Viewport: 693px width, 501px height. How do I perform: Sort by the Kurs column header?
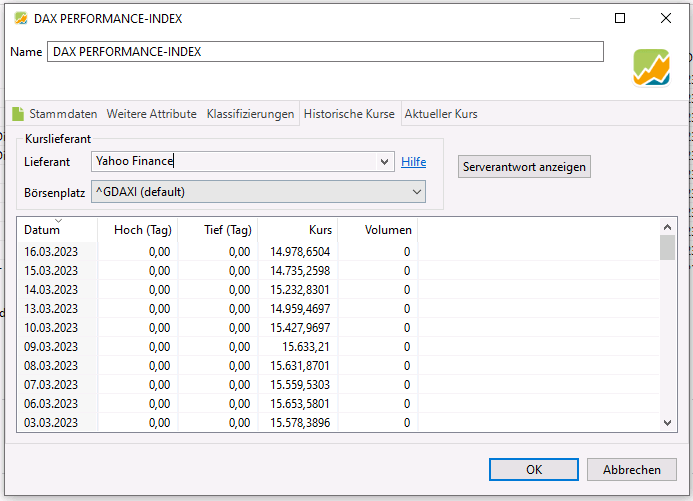[x=298, y=230]
